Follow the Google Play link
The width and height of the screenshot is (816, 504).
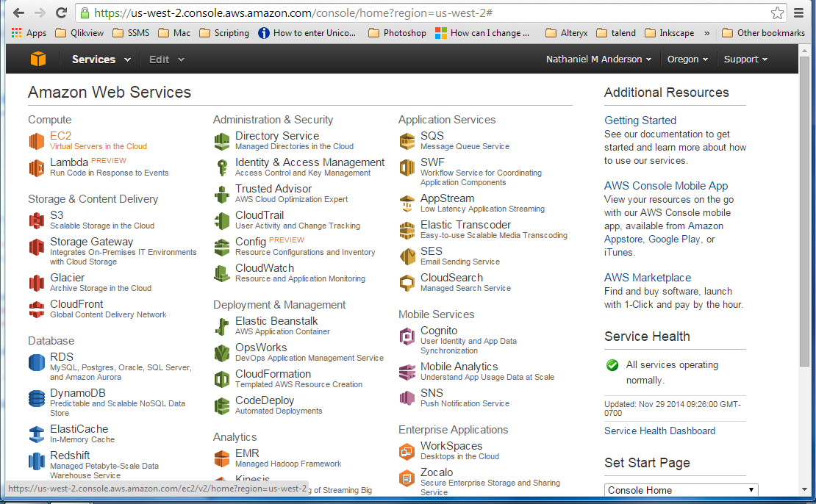[674, 240]
